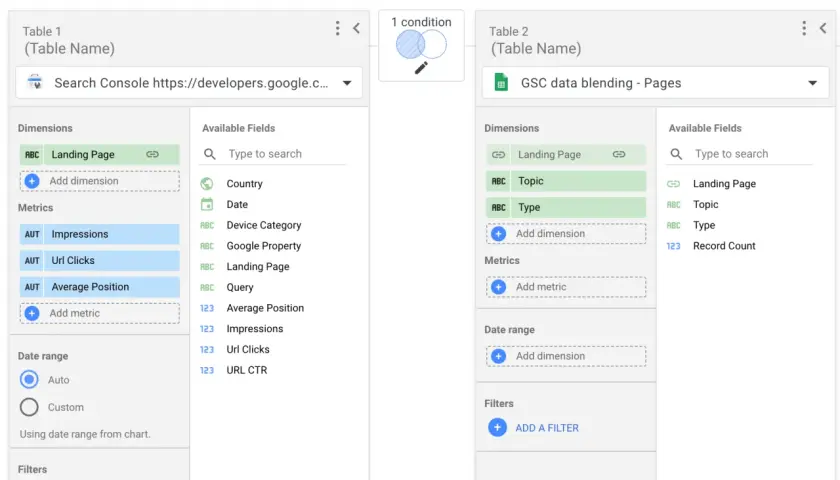Collapse Table 1 panel with the chevron
Screen dimensions: 840x480
point(356,28)
